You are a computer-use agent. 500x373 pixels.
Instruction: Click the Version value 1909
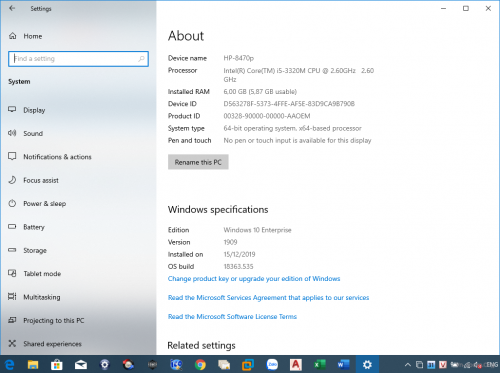point(230,242)
